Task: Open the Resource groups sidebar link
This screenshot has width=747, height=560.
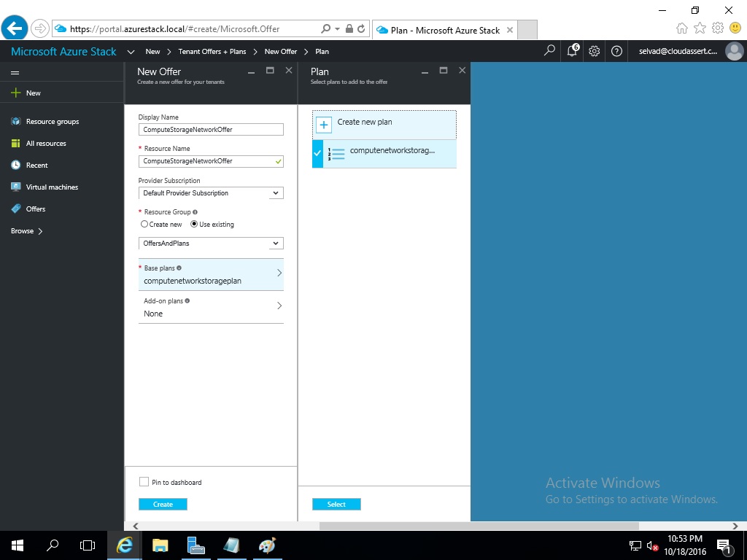Action: click(53, 122)
